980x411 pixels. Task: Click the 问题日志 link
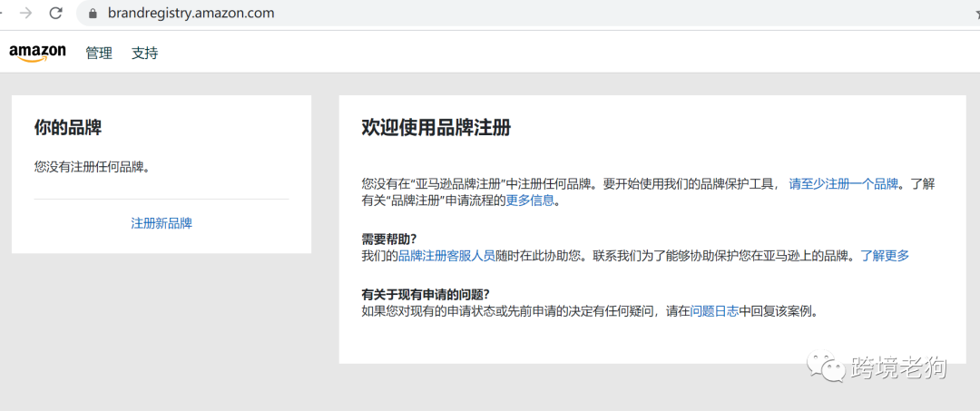click(714, 311)
